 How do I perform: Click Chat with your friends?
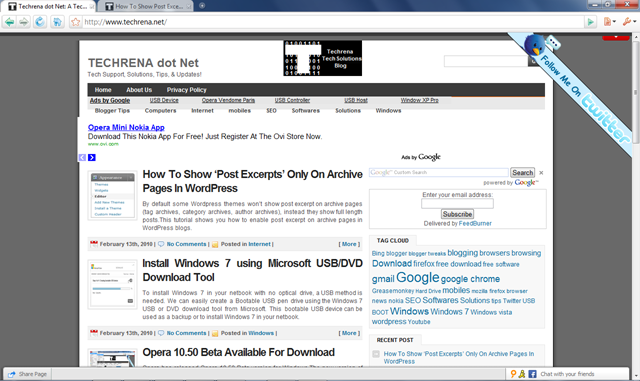[567, 374]
